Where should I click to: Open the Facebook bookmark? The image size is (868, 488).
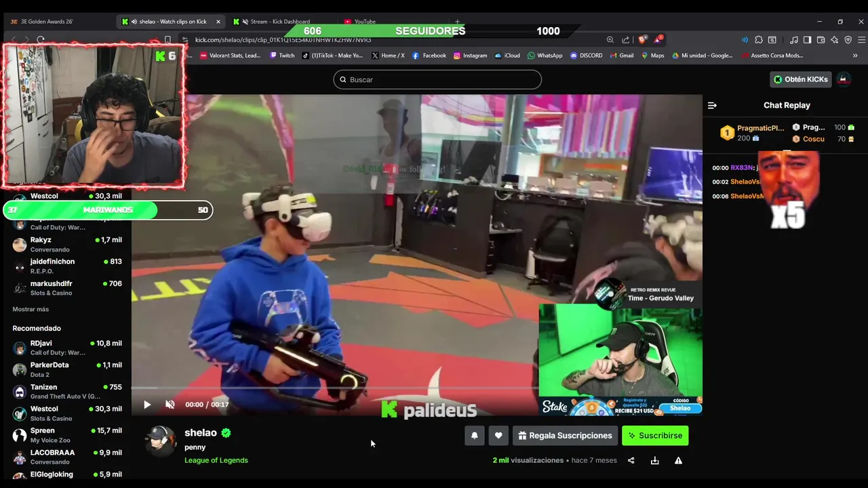pyautogui.click(x=429, y=56)
